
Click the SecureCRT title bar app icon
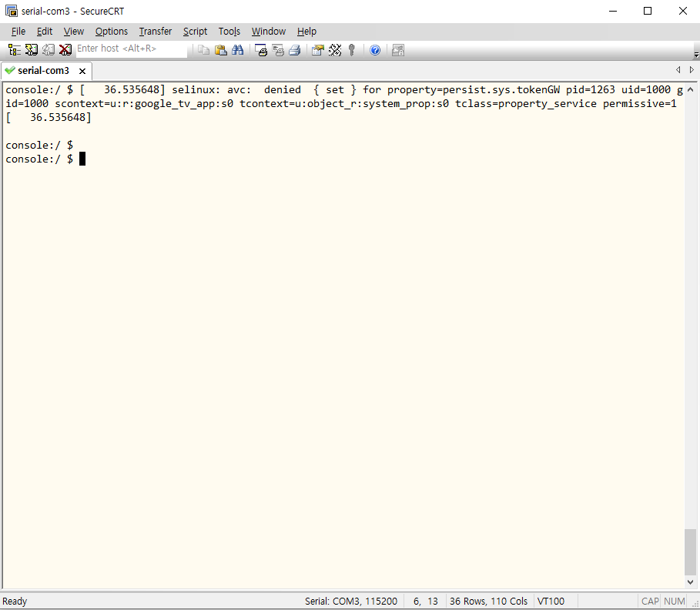[11, 11]
